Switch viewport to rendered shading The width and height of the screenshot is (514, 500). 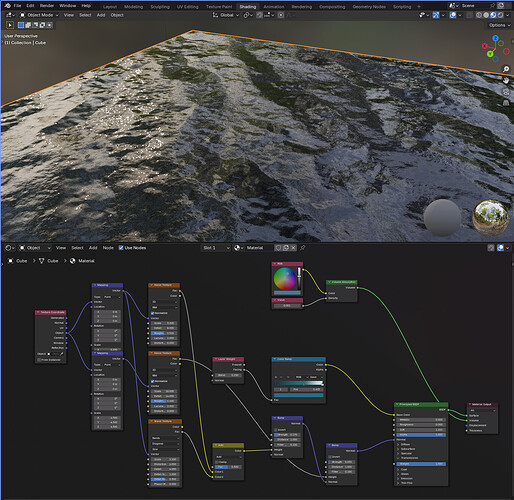point(500,15)
